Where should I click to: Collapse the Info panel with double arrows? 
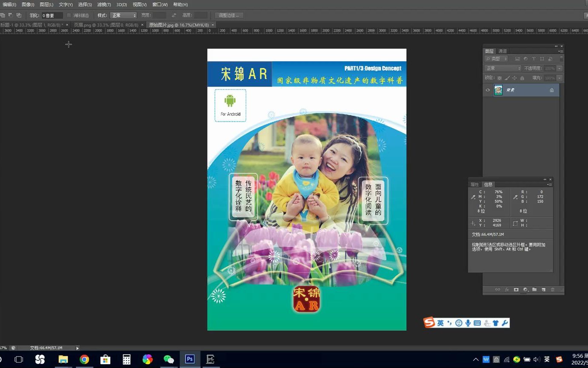tap(545, 179)
